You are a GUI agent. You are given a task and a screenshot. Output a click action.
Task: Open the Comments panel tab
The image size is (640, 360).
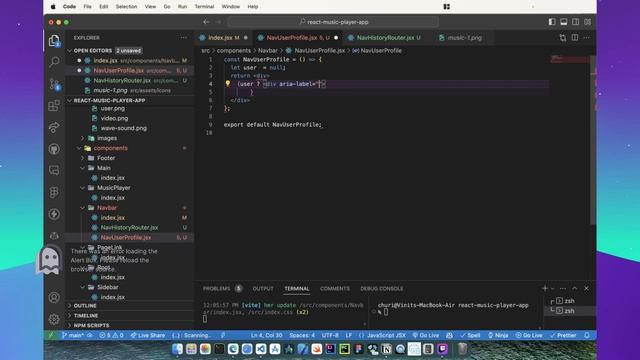pyautogui.click(x=335, y=289)
